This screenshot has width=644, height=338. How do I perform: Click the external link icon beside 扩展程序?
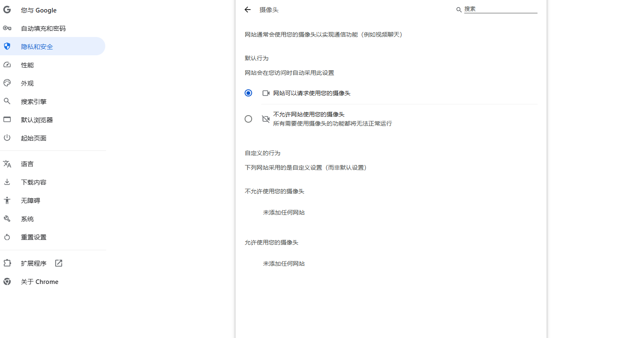59,263
